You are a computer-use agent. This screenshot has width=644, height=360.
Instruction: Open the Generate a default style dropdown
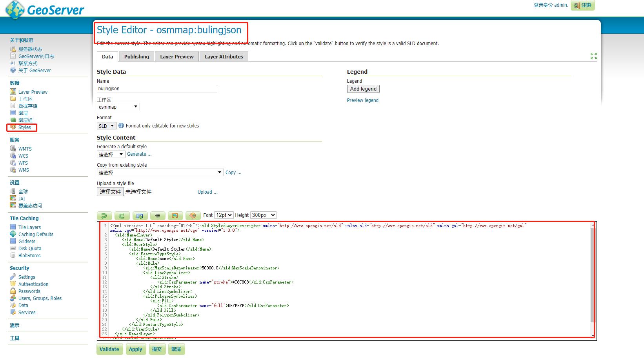click(x=111, y=155)
